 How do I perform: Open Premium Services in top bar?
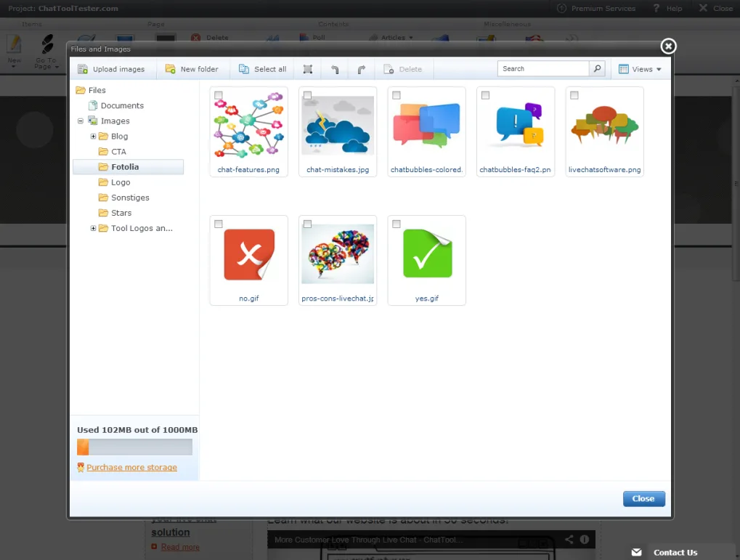pos(596,9)
